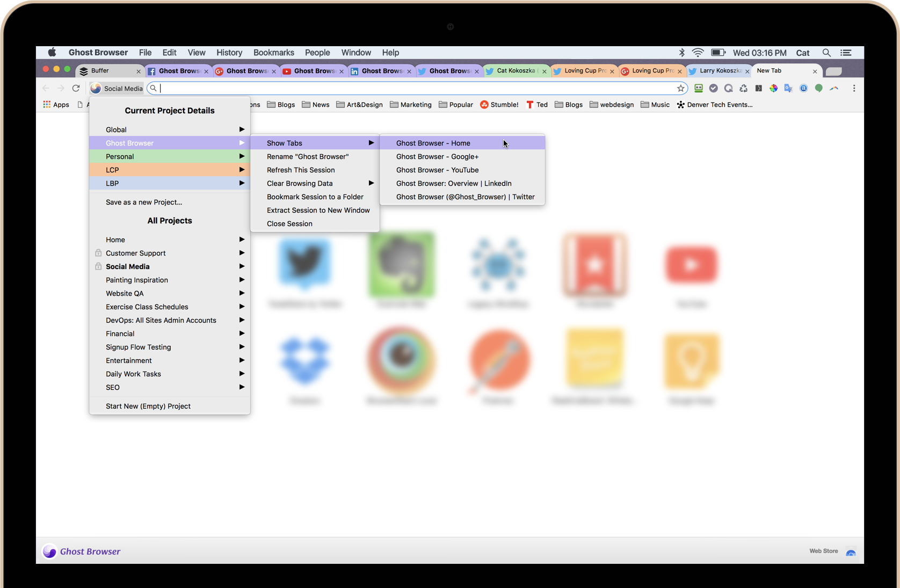Select the @Ghost_Browser Twitter entry
The image size is (900, 588).
coord(462,197)
